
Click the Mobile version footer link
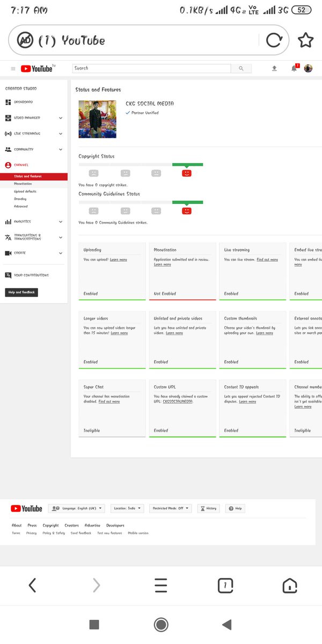tap(138, 533)
